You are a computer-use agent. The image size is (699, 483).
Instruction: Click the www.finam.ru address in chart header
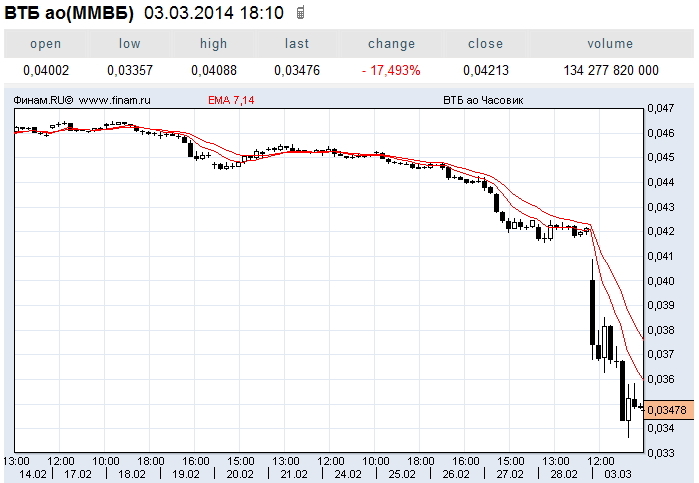[x=115, y=100]
